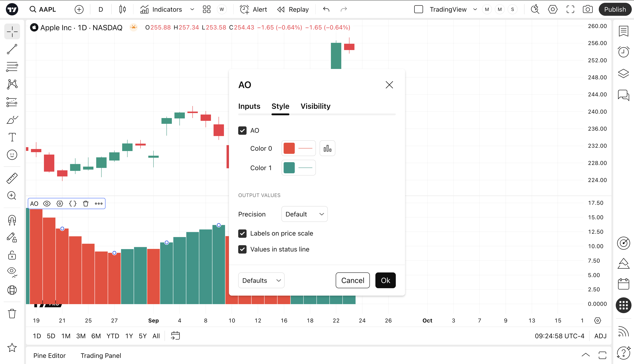
Task: Uncheck Values in status line
Action: pyautogui.click(x=242, y=249)
